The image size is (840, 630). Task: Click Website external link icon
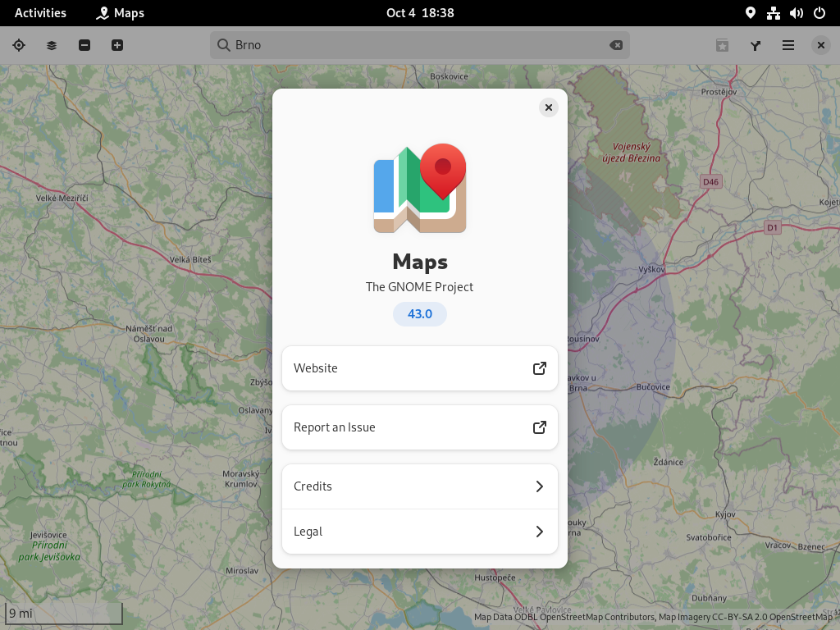click(x=540, y=368)
